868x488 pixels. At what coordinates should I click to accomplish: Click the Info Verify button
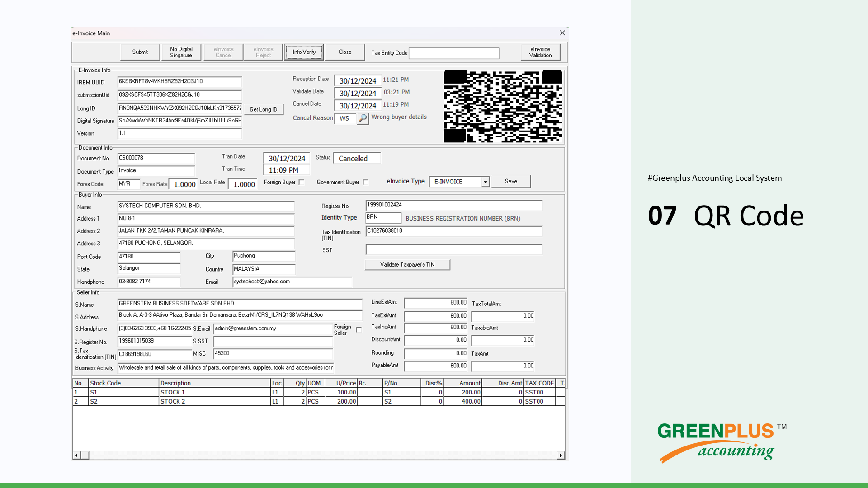304,52
